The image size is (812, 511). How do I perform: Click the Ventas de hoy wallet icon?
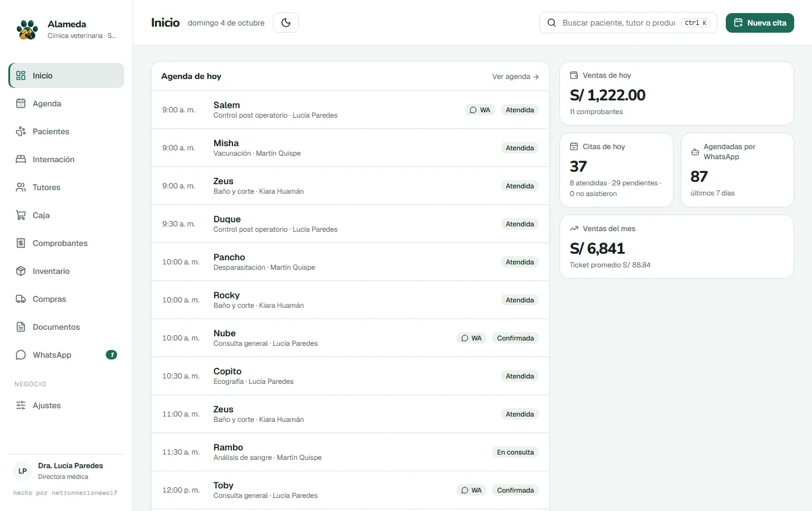pos(574,75)
